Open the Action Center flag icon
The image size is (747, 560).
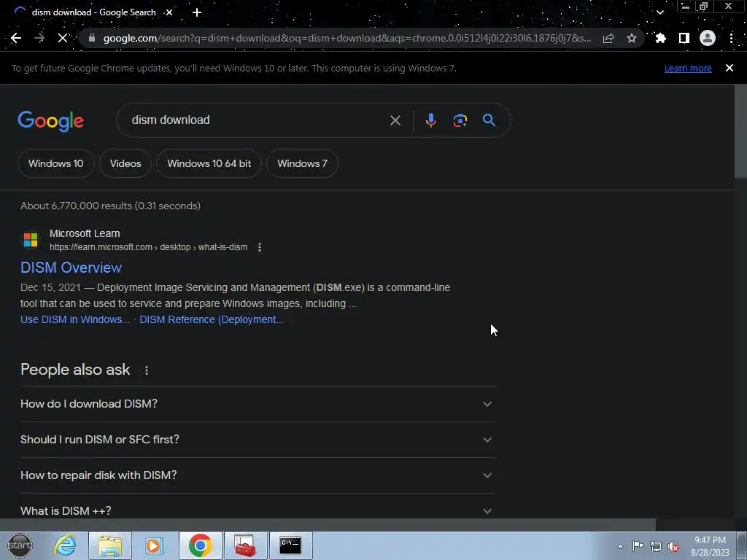coord(638,545)
